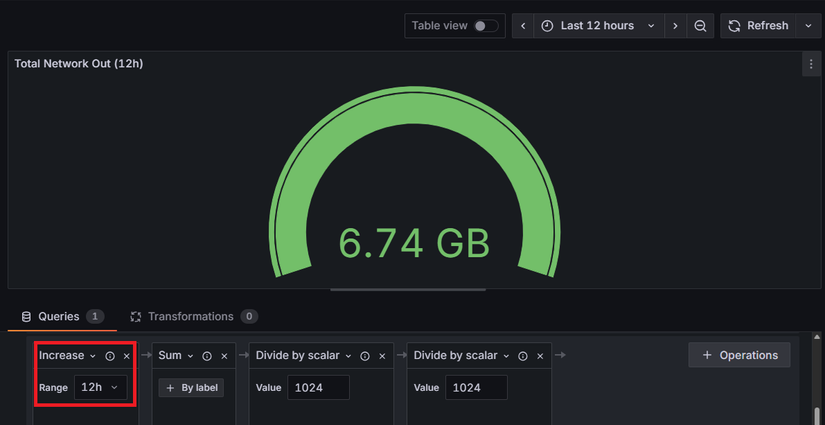Zoom out the time range
The image size is (825, 425).
click(x=701, y=26)
